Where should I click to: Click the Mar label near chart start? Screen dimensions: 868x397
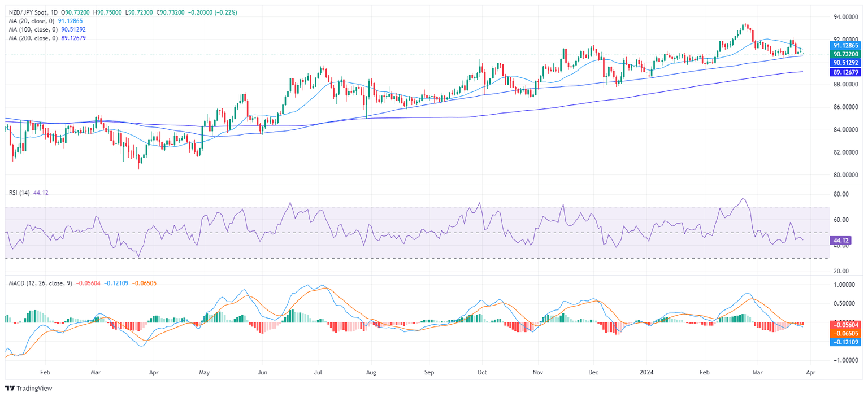point(96,373)
